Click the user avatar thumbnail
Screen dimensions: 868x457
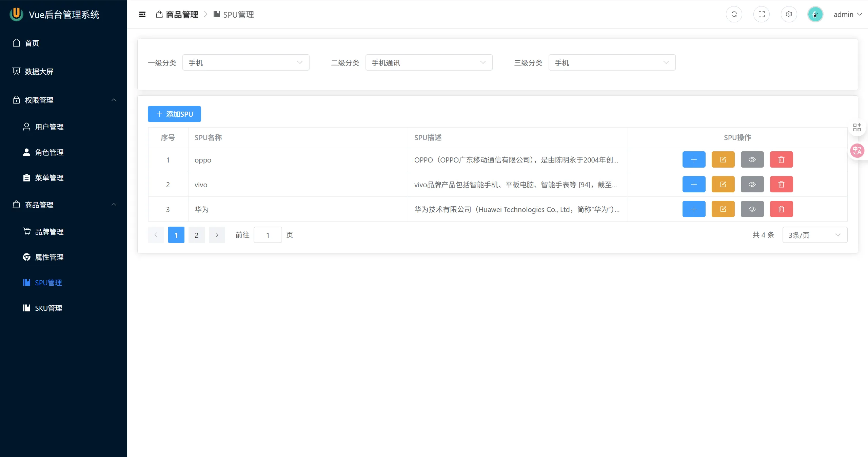click(815, 15)
